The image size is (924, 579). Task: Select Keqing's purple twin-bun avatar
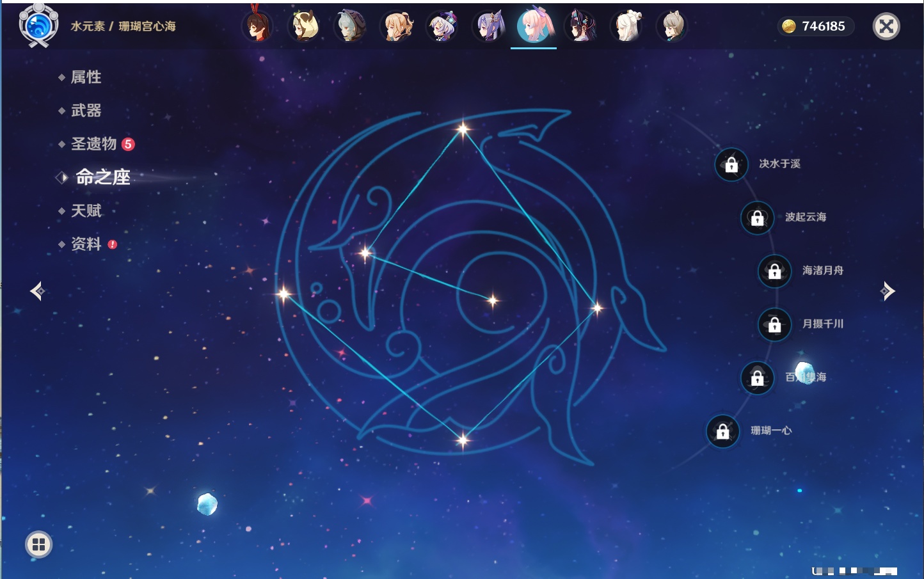(489, 26)
